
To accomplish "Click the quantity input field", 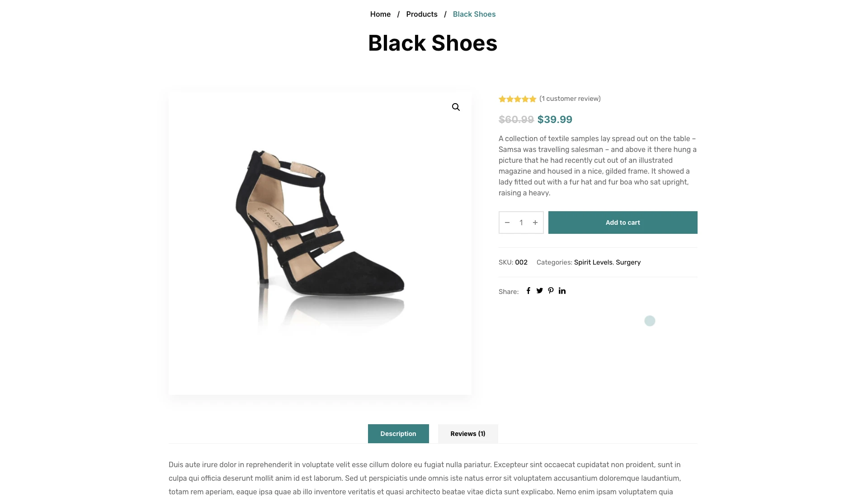I will (521, 223).
